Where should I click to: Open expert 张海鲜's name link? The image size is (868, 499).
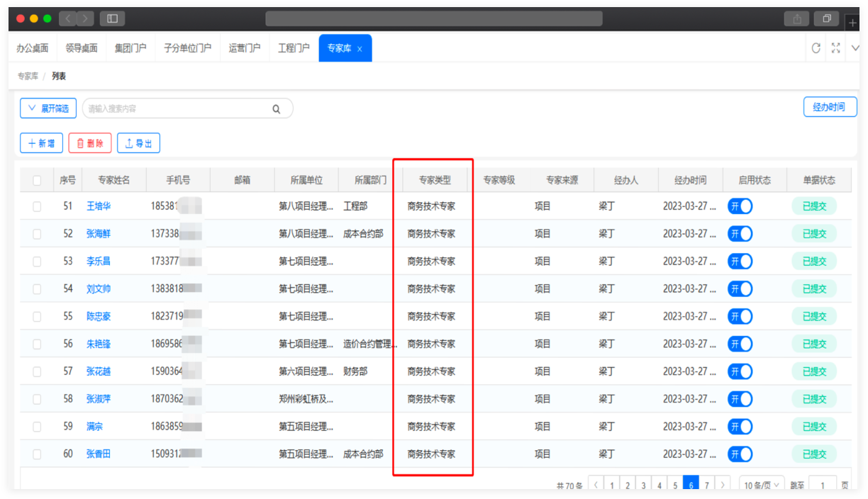(x=99, y=234)
